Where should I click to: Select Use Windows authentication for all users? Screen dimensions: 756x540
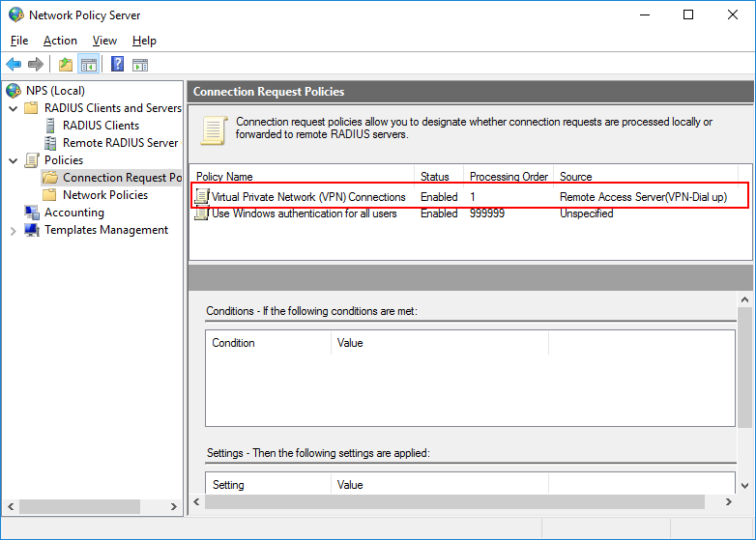(x=305, y=213)
